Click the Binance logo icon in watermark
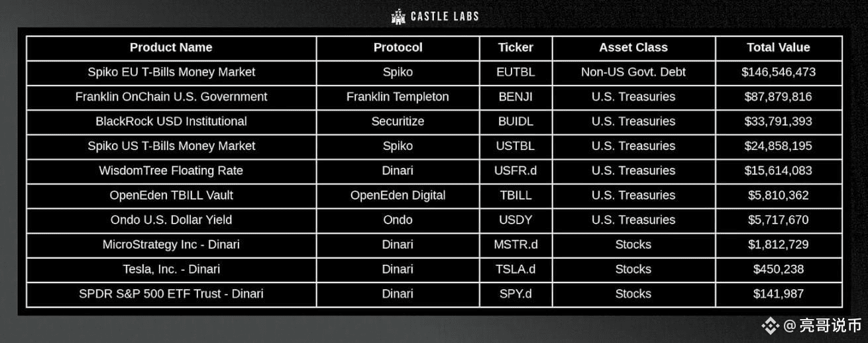This screenshot has width=868, height=343. (x=770, y=325)
